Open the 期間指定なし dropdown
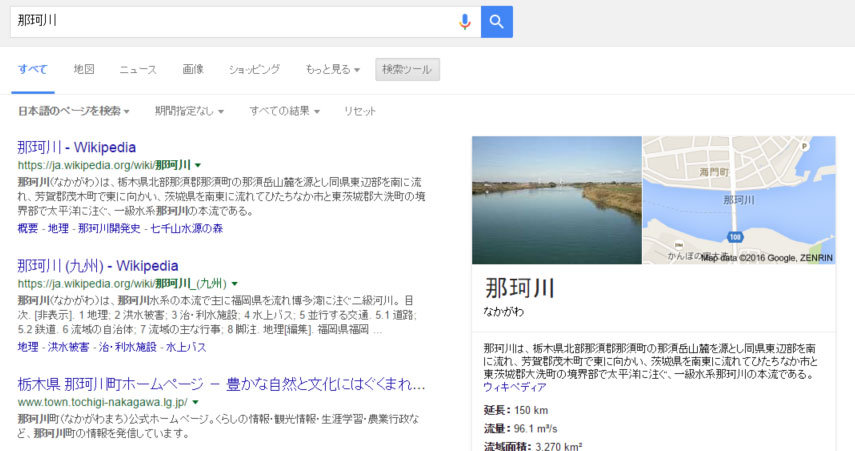The image size is (855, 451). point(189,111)
